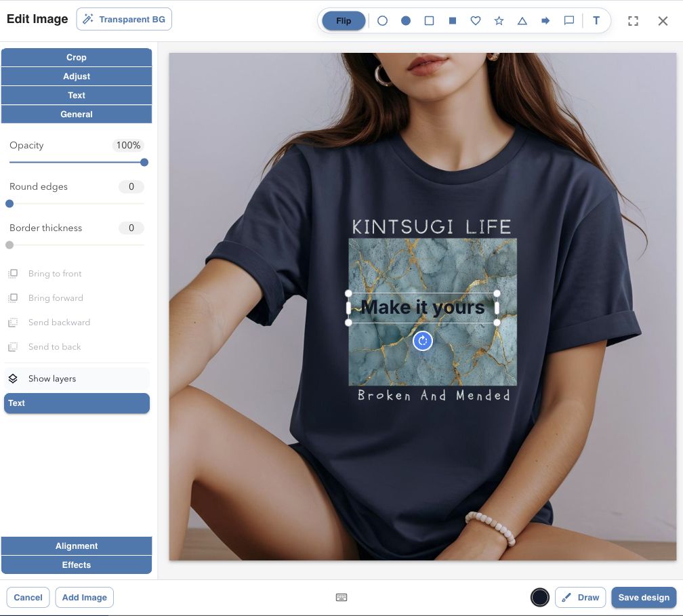Click the rotate handle under the text
This screenshot has height=616, width=683.
point(423,341)
